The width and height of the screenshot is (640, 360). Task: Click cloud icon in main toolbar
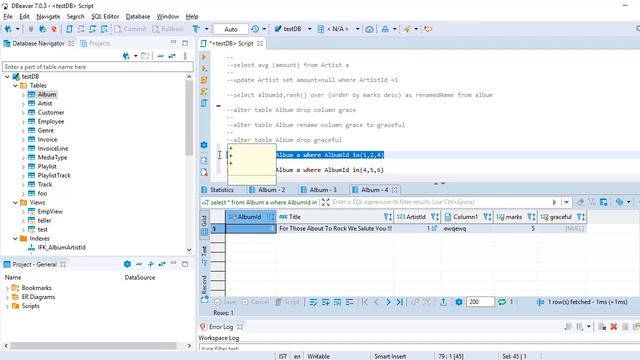click(x=369, y=29)
